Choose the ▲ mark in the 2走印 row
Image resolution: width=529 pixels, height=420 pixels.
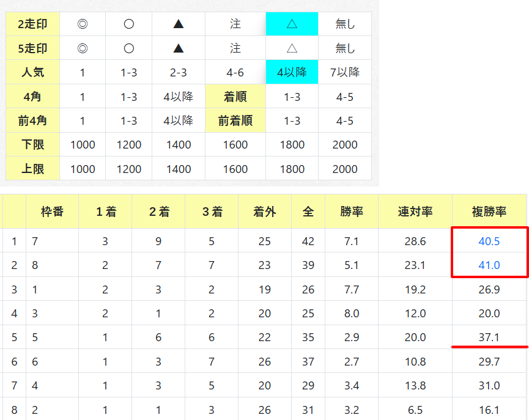179,24
